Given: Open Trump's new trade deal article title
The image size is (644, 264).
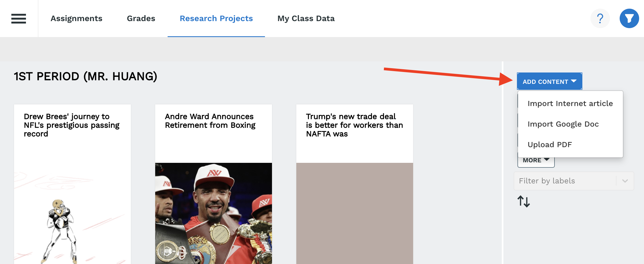Looking at the screenshot, I should click(354, 125).
